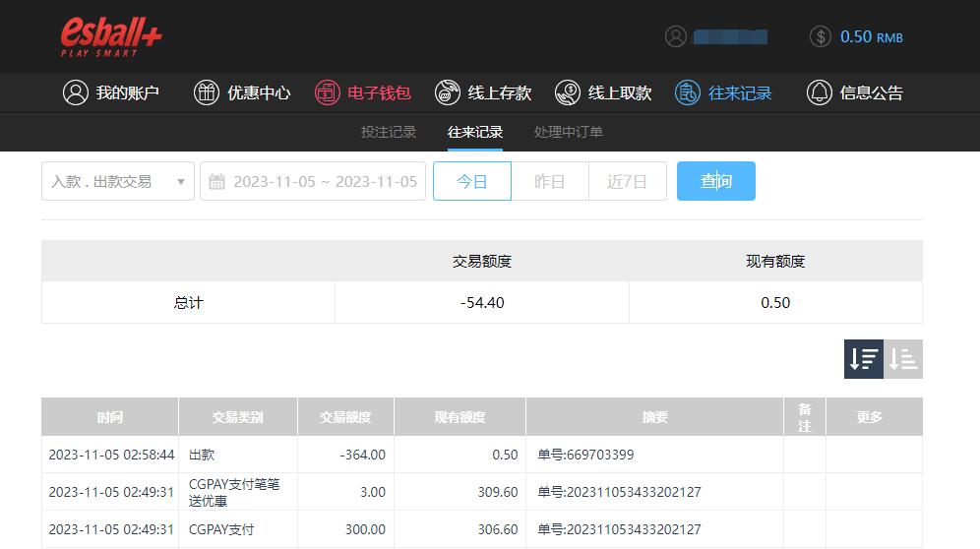Select the 近7日 date filter
This screenshot has height=549, width=980.
628,181
